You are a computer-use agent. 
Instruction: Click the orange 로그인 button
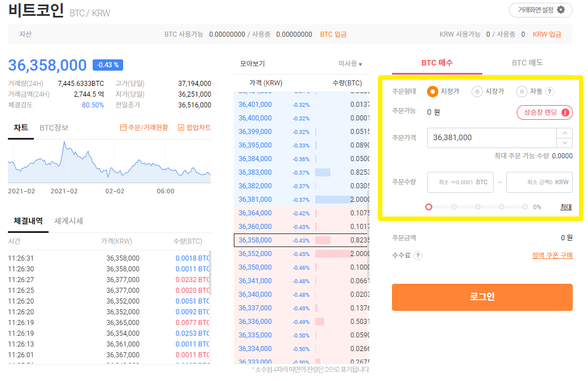pyautogui.click(x=482, y=297)
